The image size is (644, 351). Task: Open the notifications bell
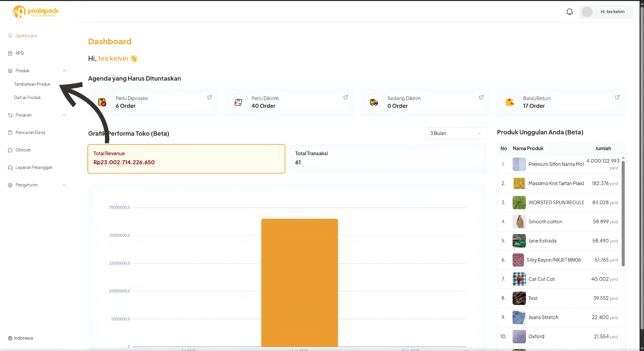(x=570, y=12)
